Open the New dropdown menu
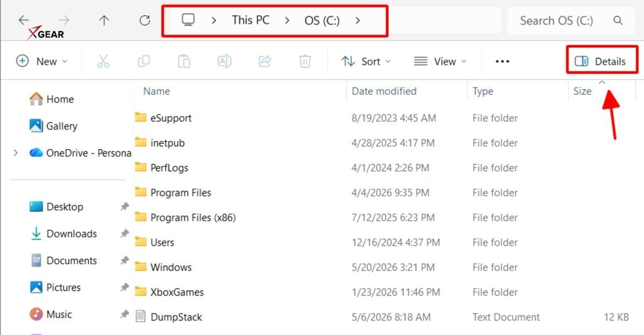 pyautogui.click(x=42, y=61)
